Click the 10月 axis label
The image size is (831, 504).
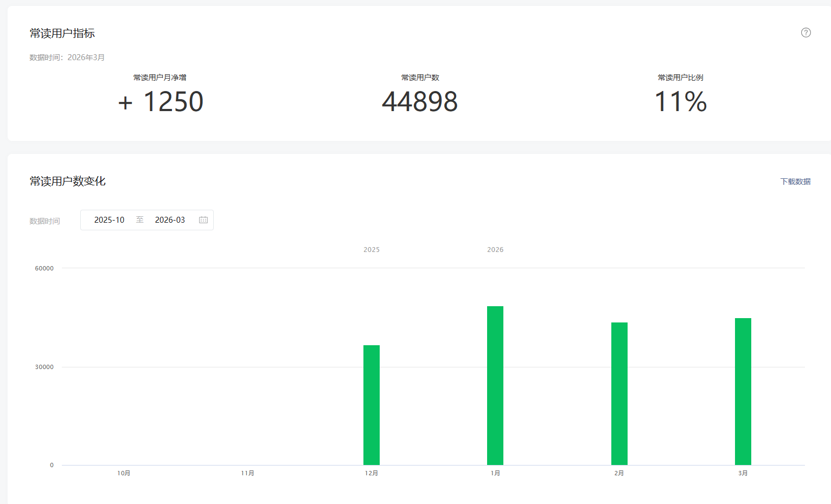click(x=124, y=473)
